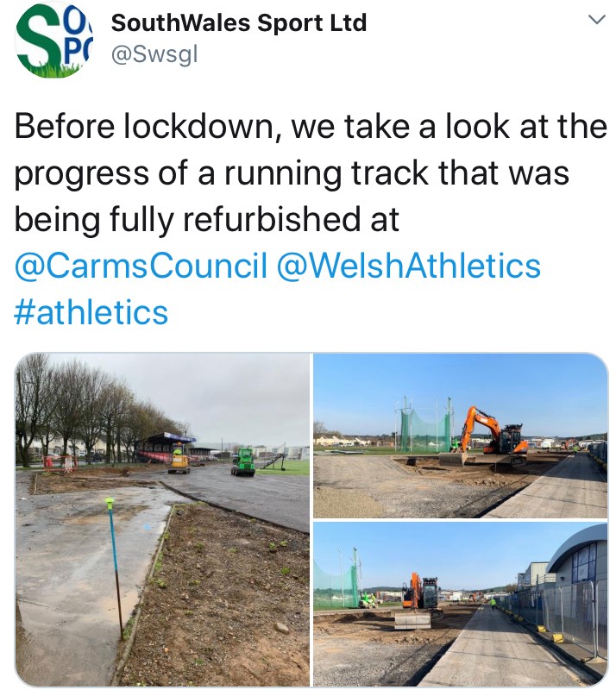616x696 pixels.
Task: Visit the @Swsgl handle
Action: click(154, 55)
